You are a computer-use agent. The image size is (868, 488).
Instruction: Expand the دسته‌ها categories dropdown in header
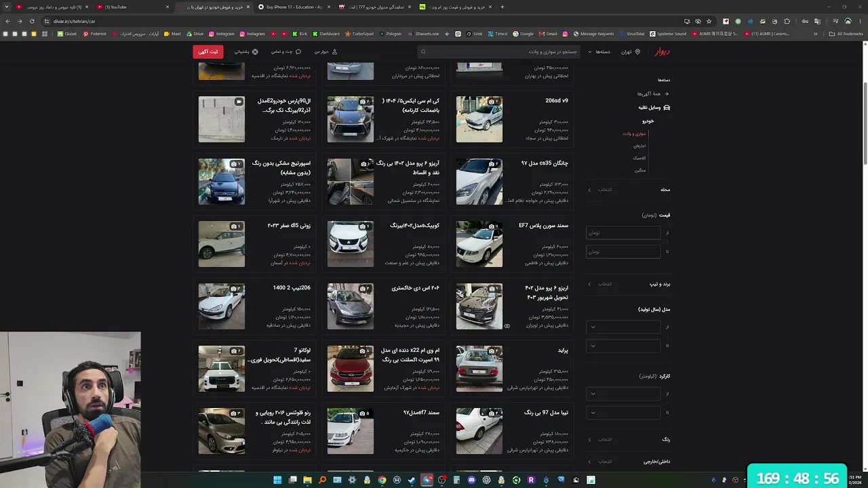pyautogui.click(x=599, y=52)
